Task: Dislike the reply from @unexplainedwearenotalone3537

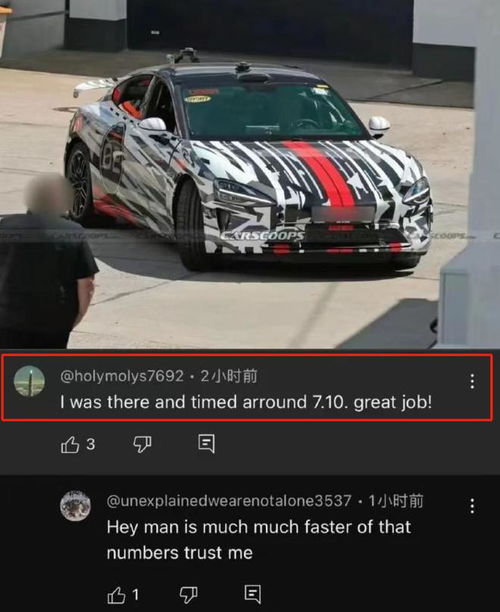Action: click(x=188, y=595)
